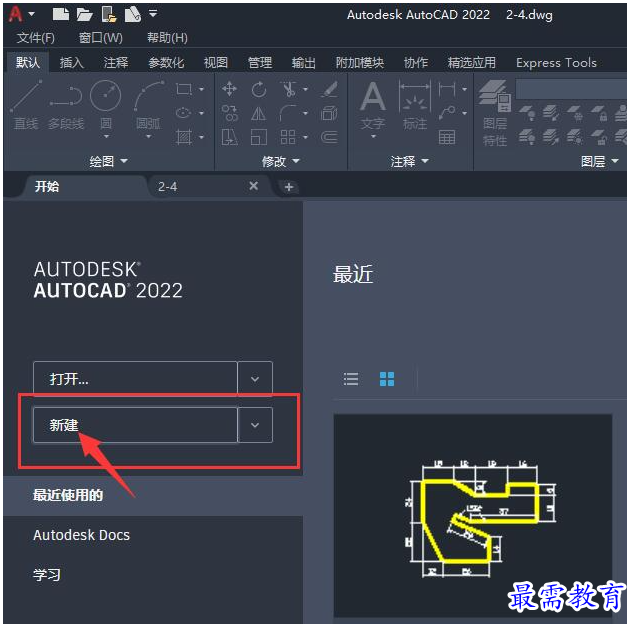
Task: Select the Copy tool
Action: 229,113
